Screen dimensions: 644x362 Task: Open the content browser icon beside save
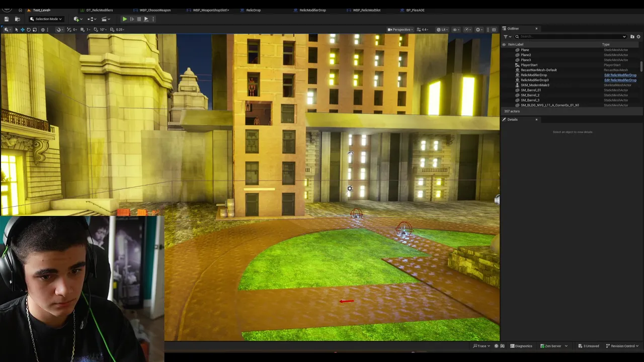pos(17,19)
